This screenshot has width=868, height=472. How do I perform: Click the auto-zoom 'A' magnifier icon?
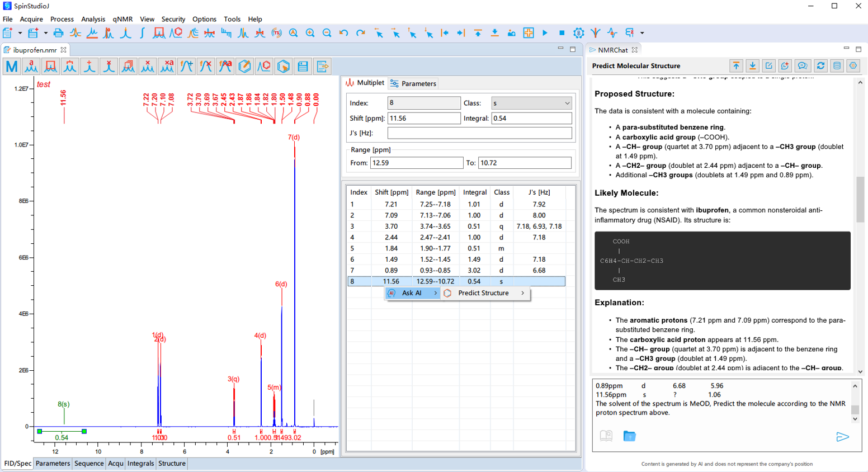tap(293, 33)
